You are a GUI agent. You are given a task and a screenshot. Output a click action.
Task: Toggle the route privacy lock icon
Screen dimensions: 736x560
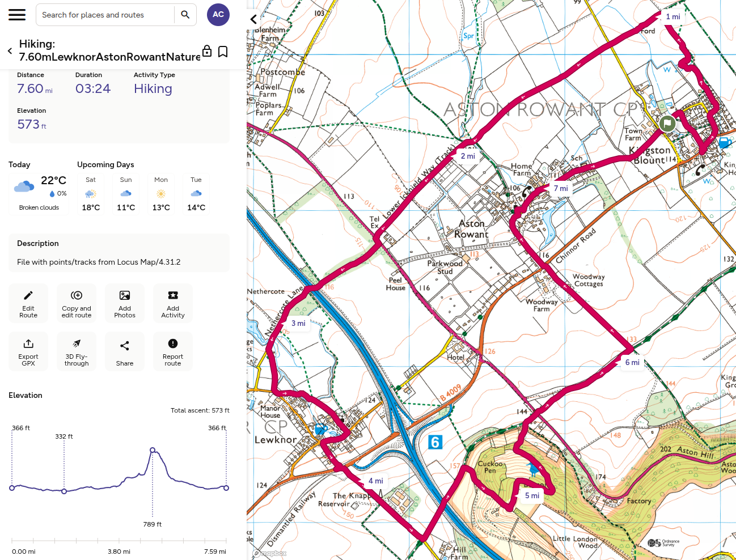[x=207, y=51]
